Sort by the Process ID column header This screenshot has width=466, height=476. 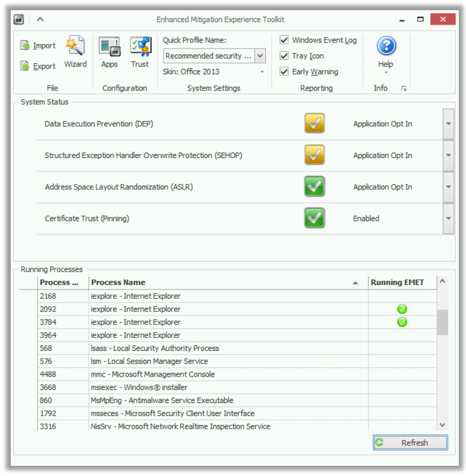(x=63, y=283)
